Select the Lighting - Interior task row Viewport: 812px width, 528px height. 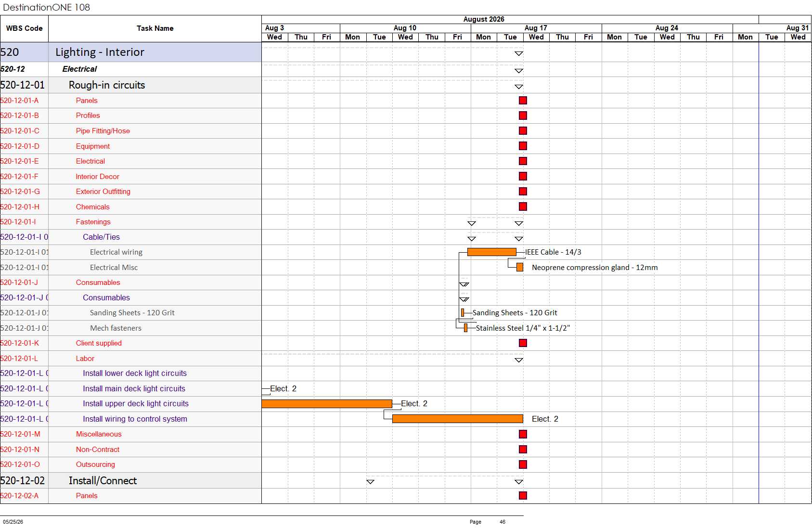click(x=131, y=52)
